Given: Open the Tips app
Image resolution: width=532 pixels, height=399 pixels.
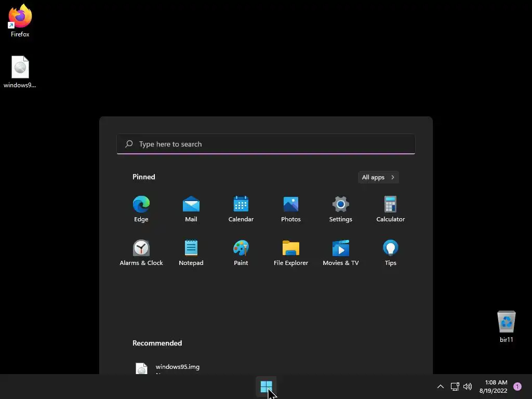Looking at the screenshot, I should [x=391, y=252].
